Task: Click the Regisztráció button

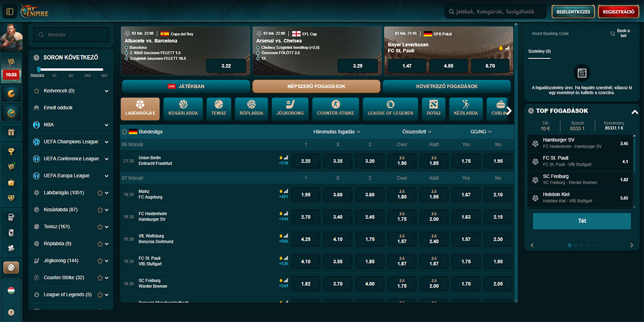Action: point(618,11)
